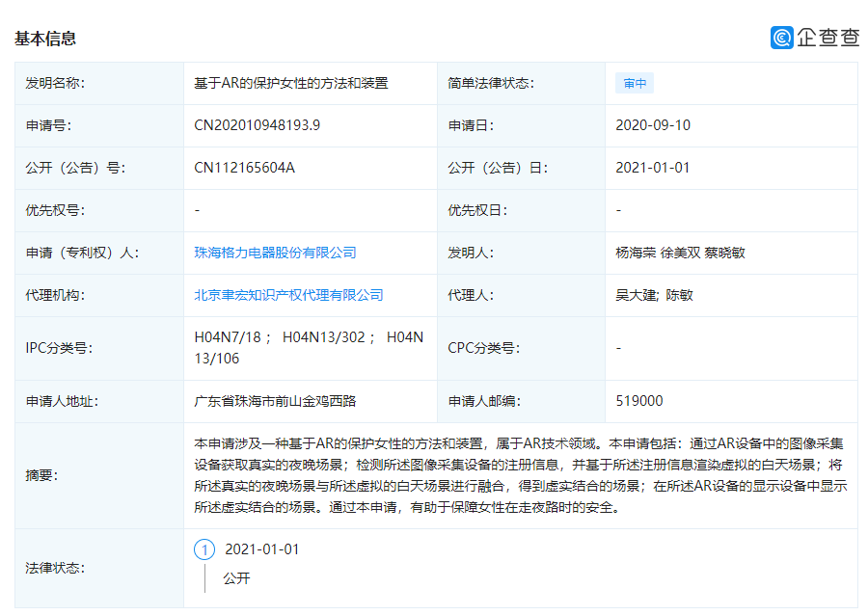The width and height of the screenshot is (868, 615).
Task: Click the patent title 基于AR的保护女性的方法和装置
Action: [291, 83]
